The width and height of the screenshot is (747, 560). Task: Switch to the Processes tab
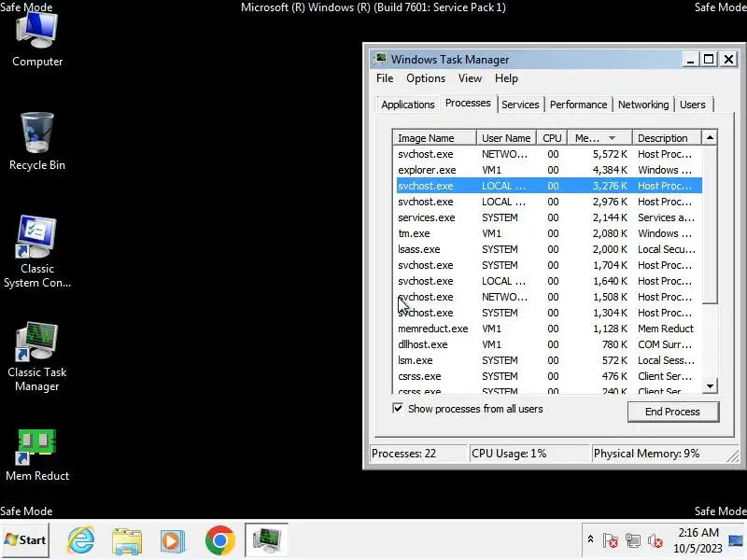[x=468, y=103]
